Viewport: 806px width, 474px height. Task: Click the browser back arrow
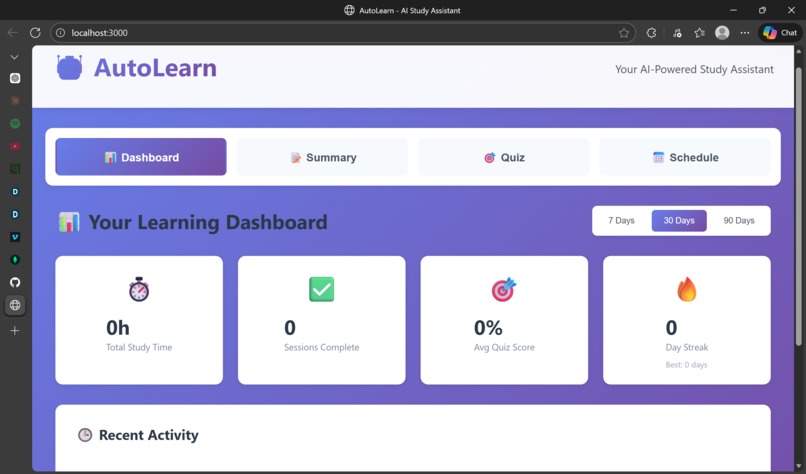[x=12, y=32]
